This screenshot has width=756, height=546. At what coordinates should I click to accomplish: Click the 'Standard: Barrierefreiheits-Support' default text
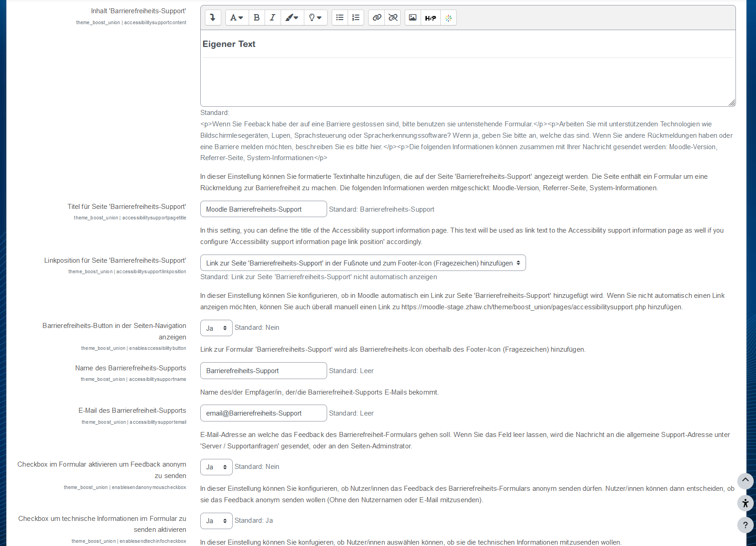[x=381, y=209]
